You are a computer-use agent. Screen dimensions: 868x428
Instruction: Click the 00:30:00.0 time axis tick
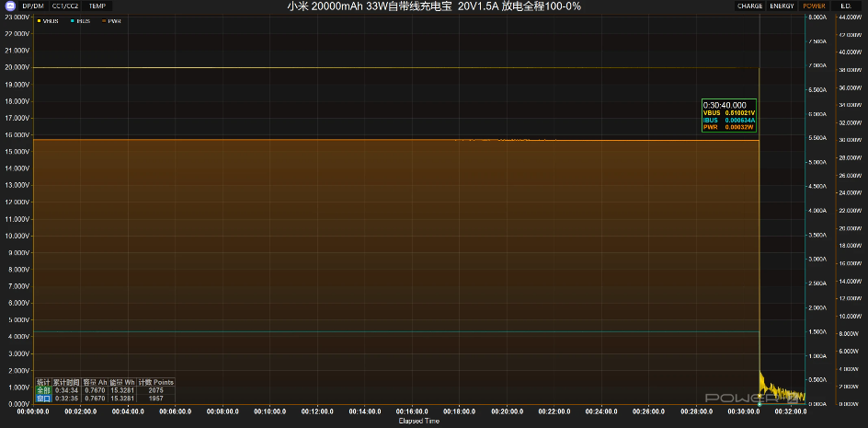click(x=743, y=412)
